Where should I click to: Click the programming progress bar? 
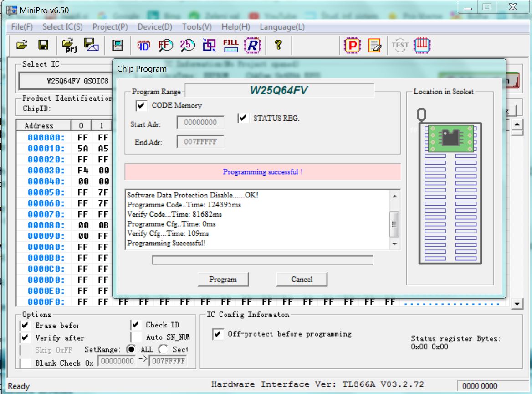pos(263,260)
